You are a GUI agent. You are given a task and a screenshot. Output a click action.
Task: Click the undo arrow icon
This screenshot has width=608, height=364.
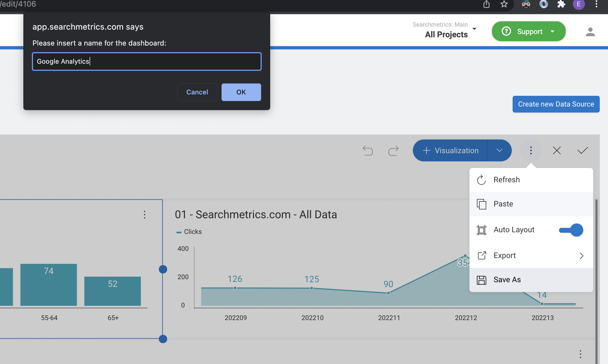pyautogui.click(x=368, y=150)
